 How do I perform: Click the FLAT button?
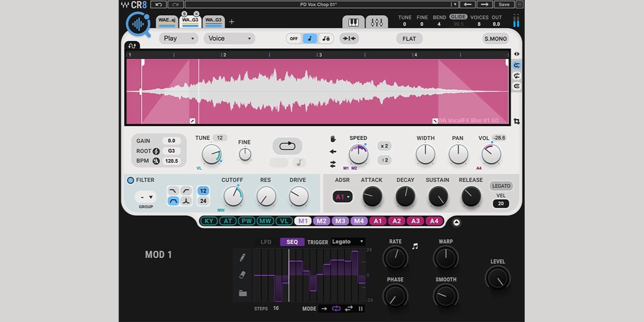coord(409,39)
